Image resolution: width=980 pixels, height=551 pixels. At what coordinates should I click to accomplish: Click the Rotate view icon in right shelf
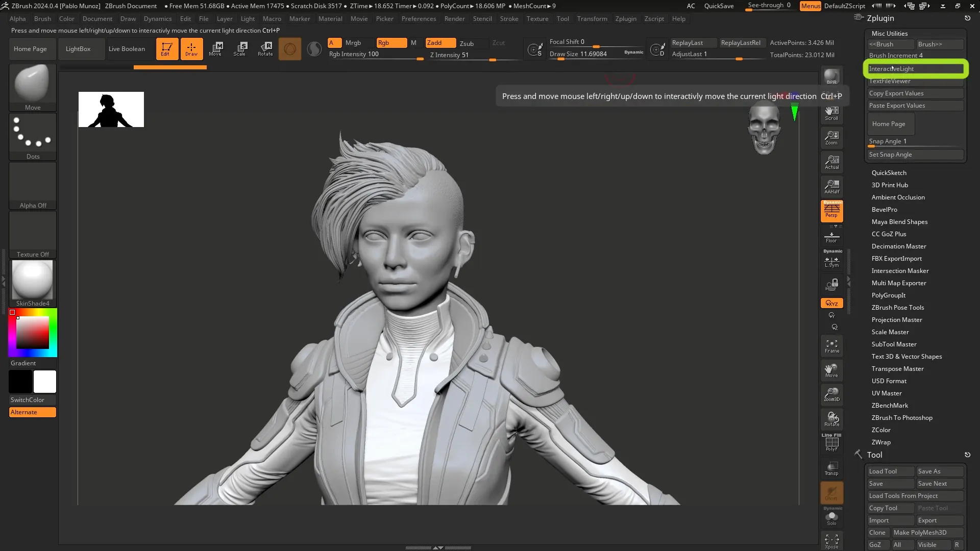click(831, 419)
